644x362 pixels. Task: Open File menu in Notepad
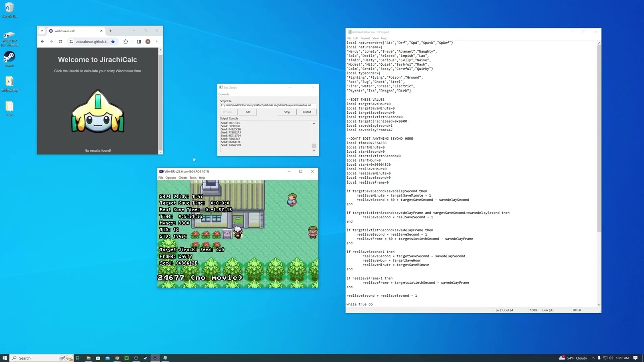coord(349,38)
